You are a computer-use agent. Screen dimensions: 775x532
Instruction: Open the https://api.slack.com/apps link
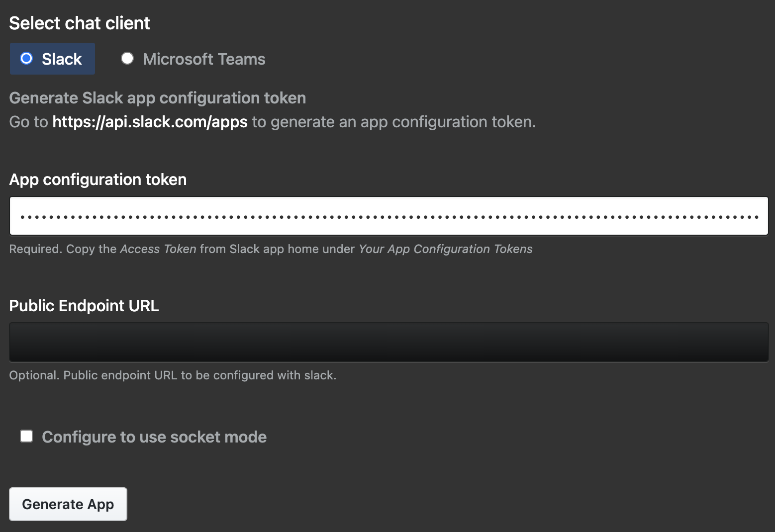pos(150,122)
